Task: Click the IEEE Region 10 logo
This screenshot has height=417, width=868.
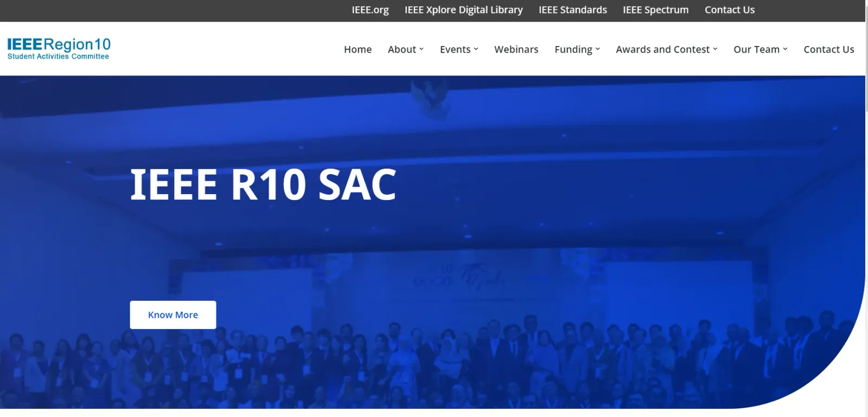Action: [59, 48]
